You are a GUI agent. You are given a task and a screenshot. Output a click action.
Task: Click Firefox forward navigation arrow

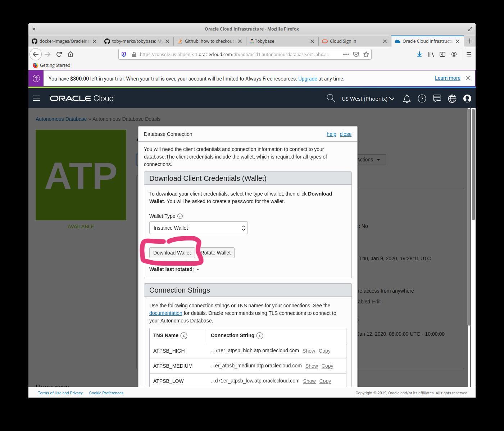(x=47, y=54)
